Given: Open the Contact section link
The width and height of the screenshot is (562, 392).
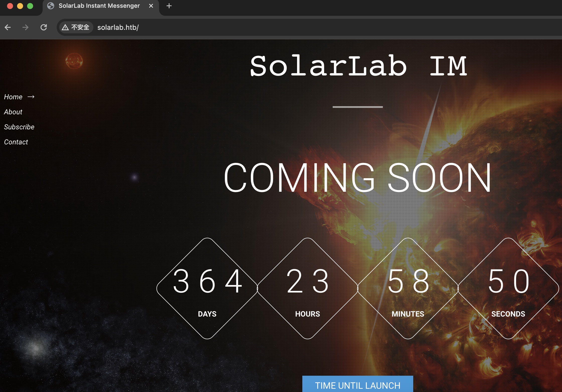Looking at the screenshot, I should [16, 142].
